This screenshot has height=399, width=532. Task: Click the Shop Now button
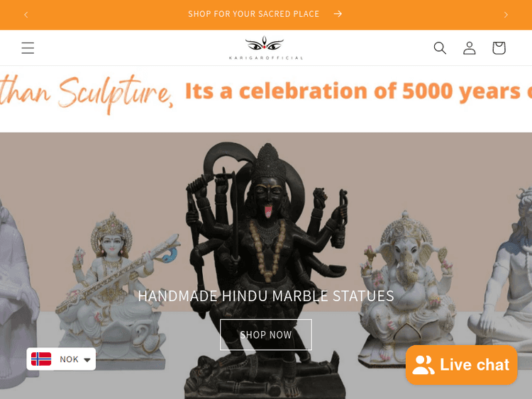coord(266,335)
